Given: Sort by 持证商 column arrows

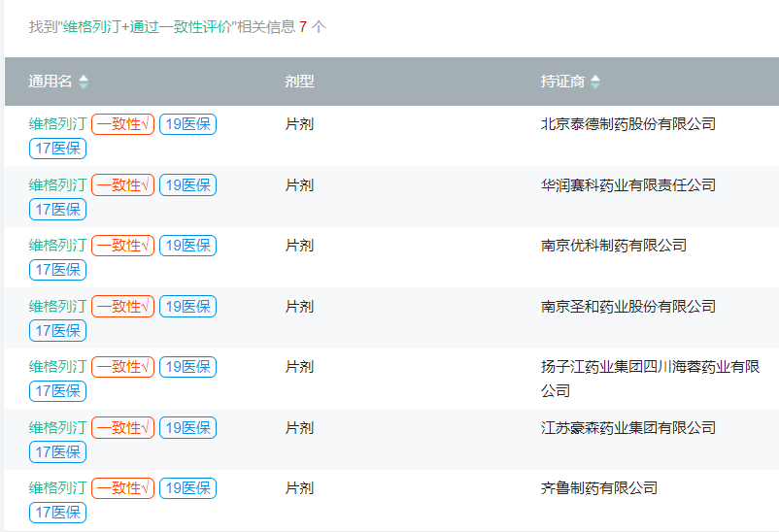Looking at the screenshot, I should point(595,82).
